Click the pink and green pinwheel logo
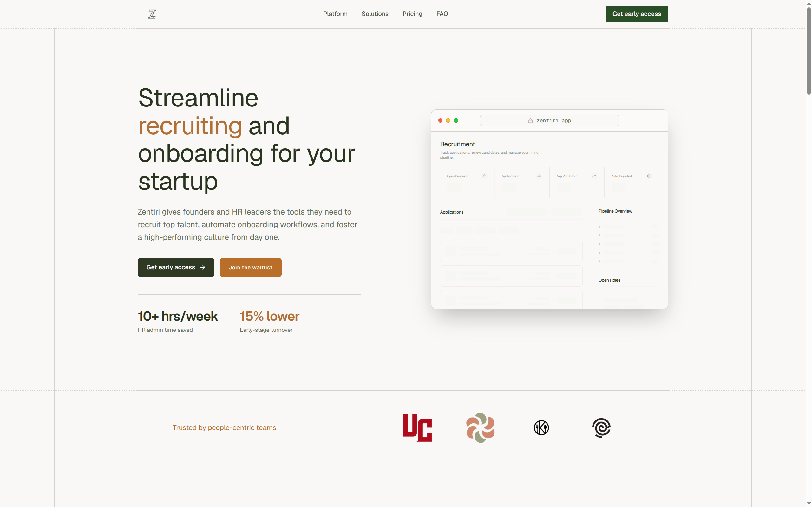 click(x=480, y=427)
